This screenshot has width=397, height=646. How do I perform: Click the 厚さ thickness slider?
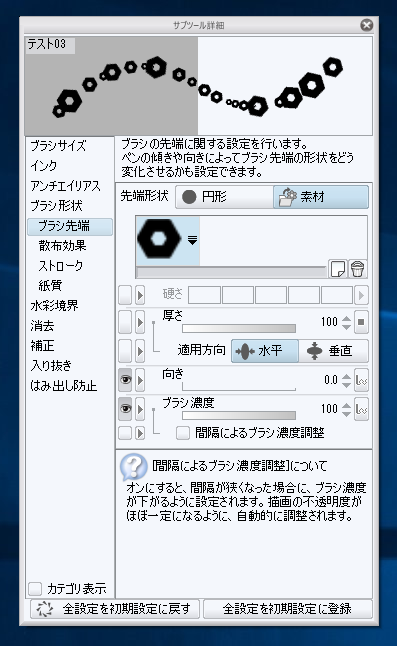click(239, 328)
